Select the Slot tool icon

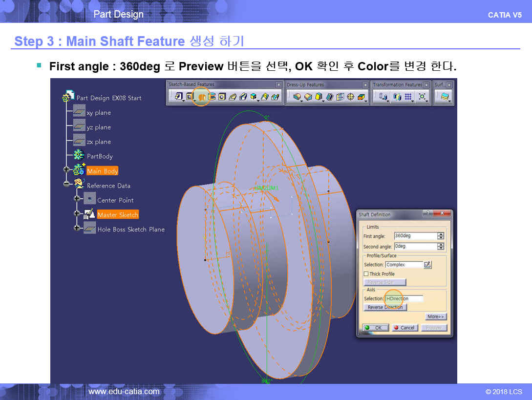243,97
